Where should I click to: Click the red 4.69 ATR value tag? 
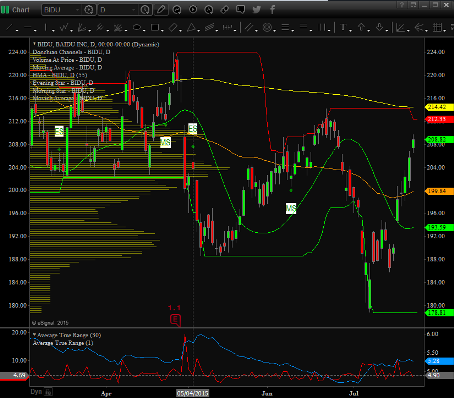tap(14, 376)
